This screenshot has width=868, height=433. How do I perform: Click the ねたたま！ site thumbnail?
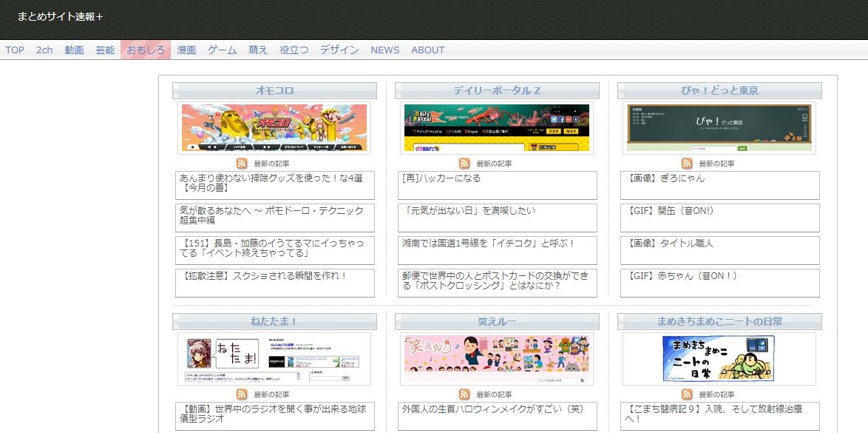tap(274, 359)
